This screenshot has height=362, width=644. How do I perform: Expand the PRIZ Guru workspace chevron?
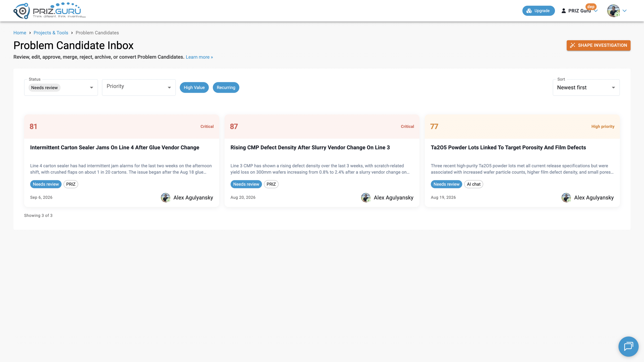[x=596, y=11]
